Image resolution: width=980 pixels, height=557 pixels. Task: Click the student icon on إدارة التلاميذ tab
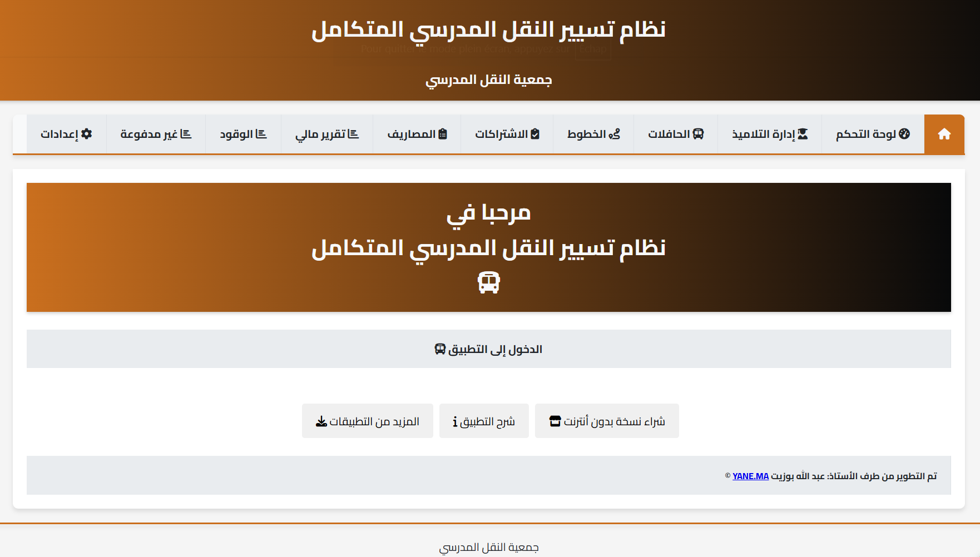point(803,133)
